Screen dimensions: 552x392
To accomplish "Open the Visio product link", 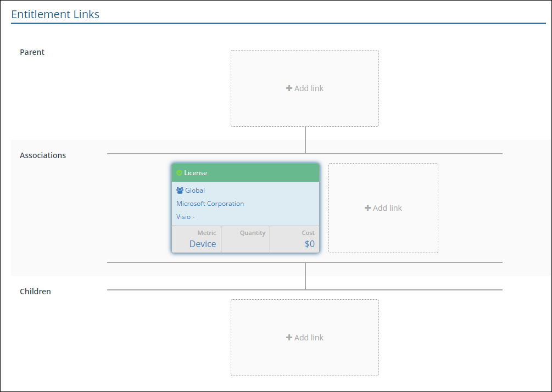I will point(185,217).
